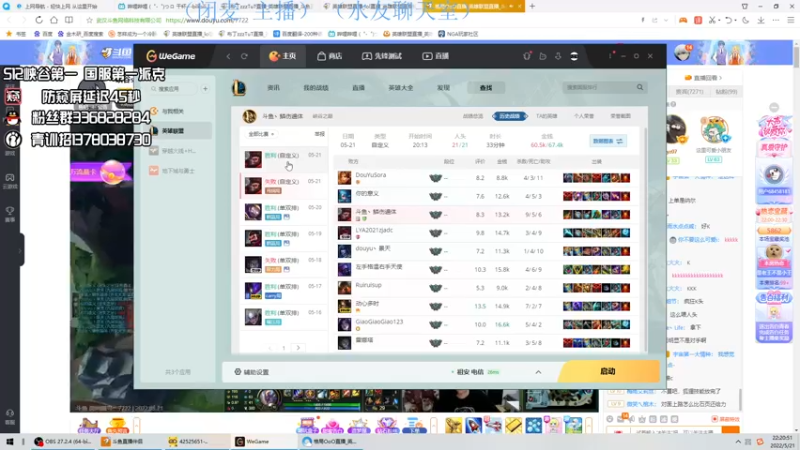
Task: Expand the 全部比赛 match filter dropdown
Action: tap(262, 134)
